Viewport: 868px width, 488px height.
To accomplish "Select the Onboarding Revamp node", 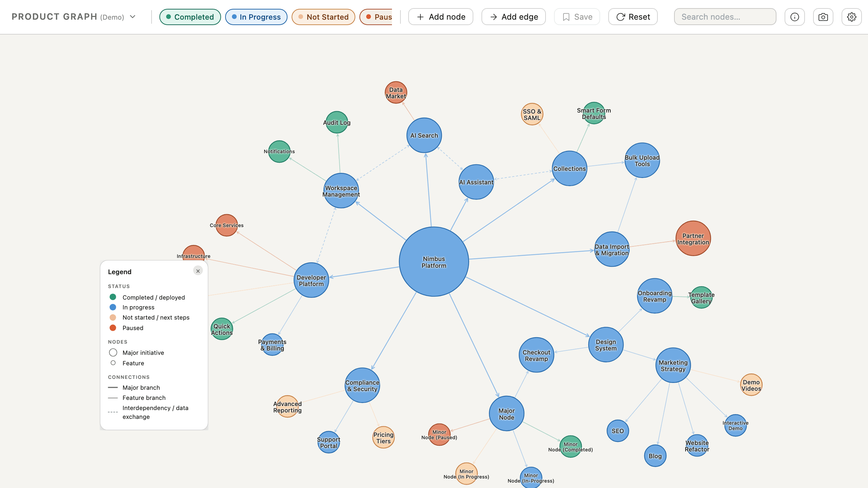I will [x=655, y=296].
